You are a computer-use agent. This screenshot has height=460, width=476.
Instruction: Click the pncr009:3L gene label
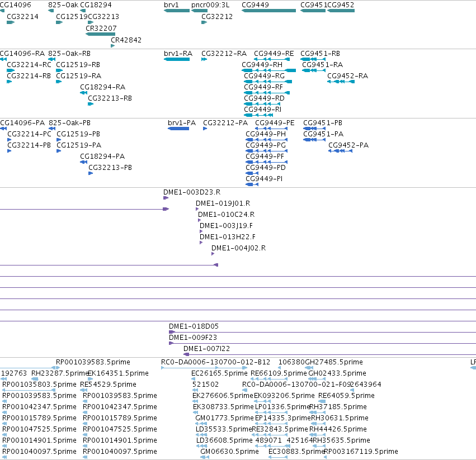point(210,5)
